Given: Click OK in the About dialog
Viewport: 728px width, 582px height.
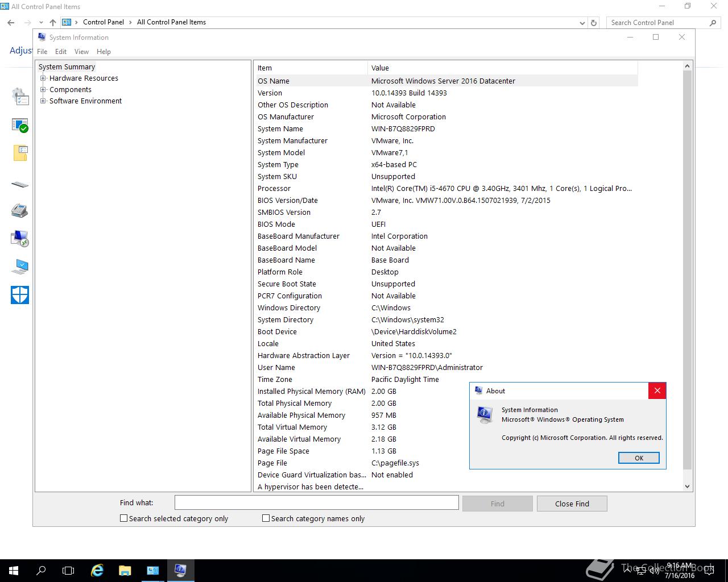Looking at the screenshot, I should (639, 458).
